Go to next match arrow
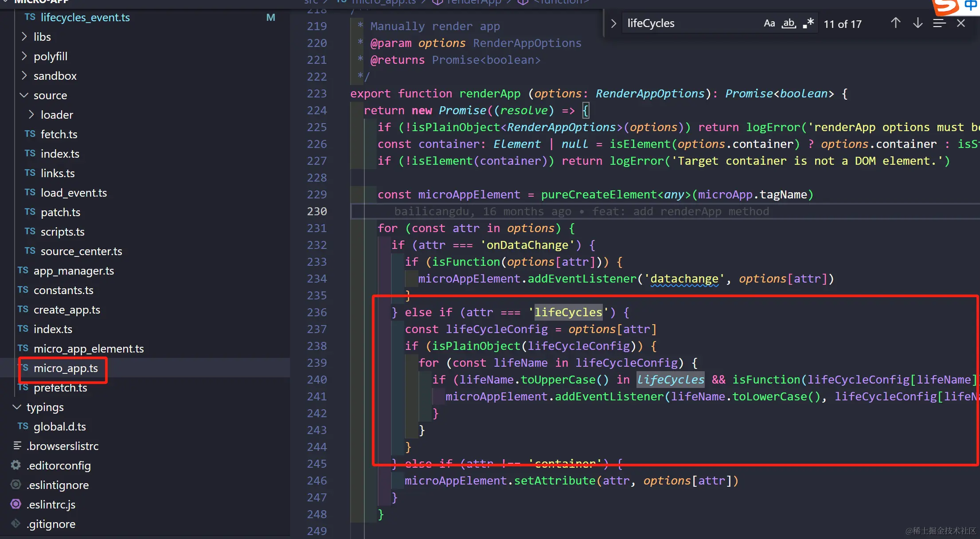 coord(918,23)
